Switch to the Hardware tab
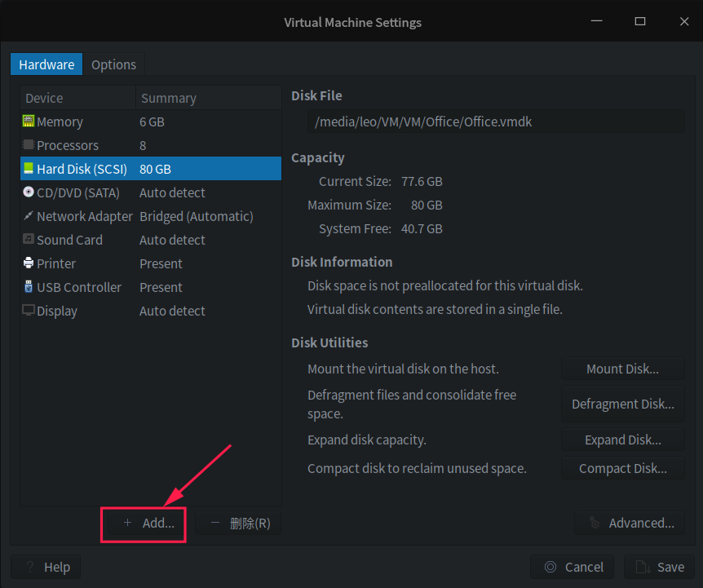Screen dimensions: 703x588 click(x=46, y=64)
